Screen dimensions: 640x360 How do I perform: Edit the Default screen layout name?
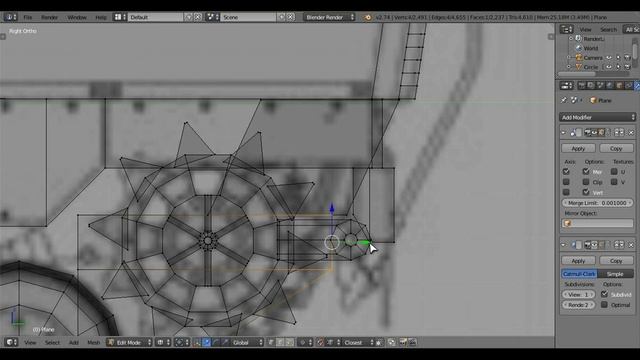(155, 17)
